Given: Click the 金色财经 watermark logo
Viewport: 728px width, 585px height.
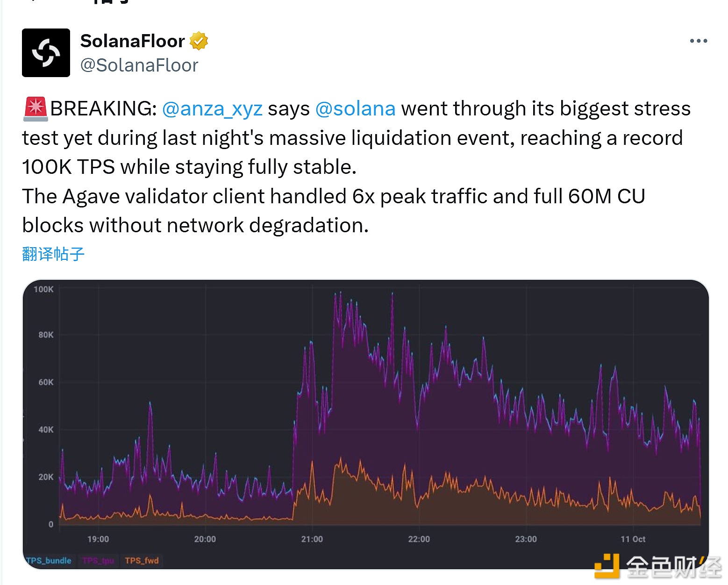Looking at the screenshot, I should (658, 566).
